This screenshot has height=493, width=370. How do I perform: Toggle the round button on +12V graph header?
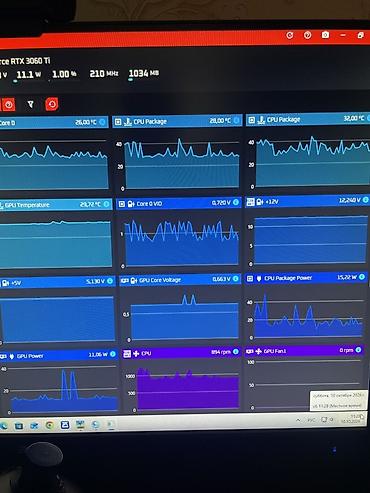[365, 200]
